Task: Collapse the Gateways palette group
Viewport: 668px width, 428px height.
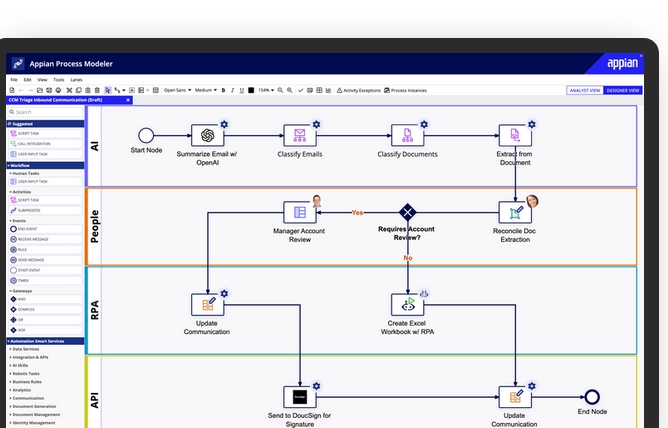Action: (x=21, y=291)
